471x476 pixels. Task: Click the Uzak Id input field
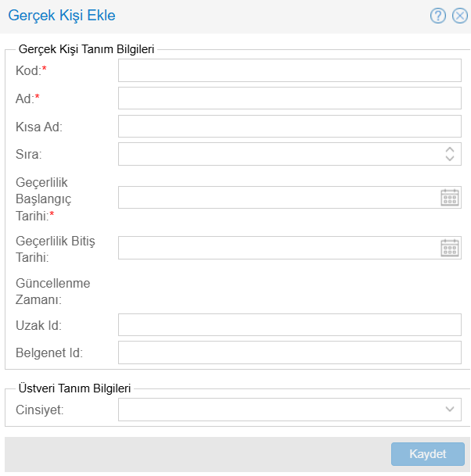[x=289, y=324]
